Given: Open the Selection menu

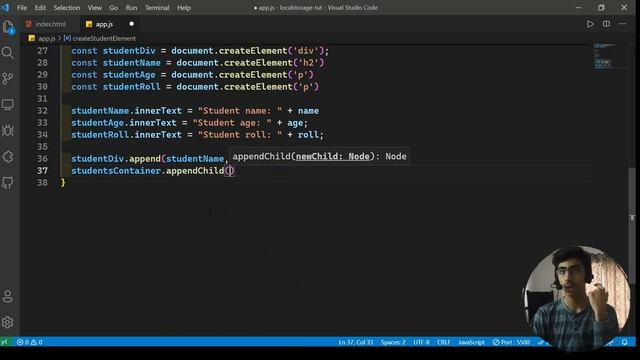Looking at the screenshot, I should point(67,7).
